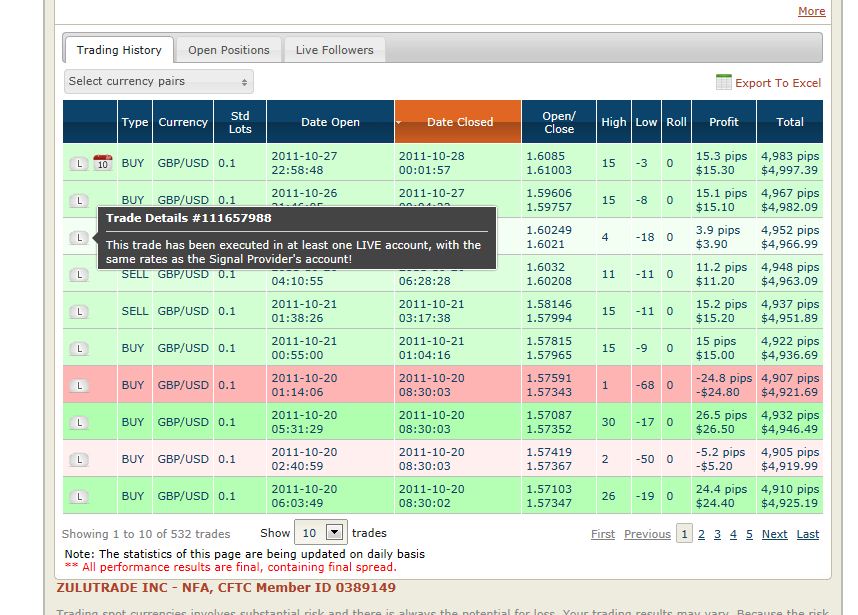This screenshot has width=858, height=615.
Task: Click the Excel spreadsheet icon beside Export
Action: (x=723, y=82)
